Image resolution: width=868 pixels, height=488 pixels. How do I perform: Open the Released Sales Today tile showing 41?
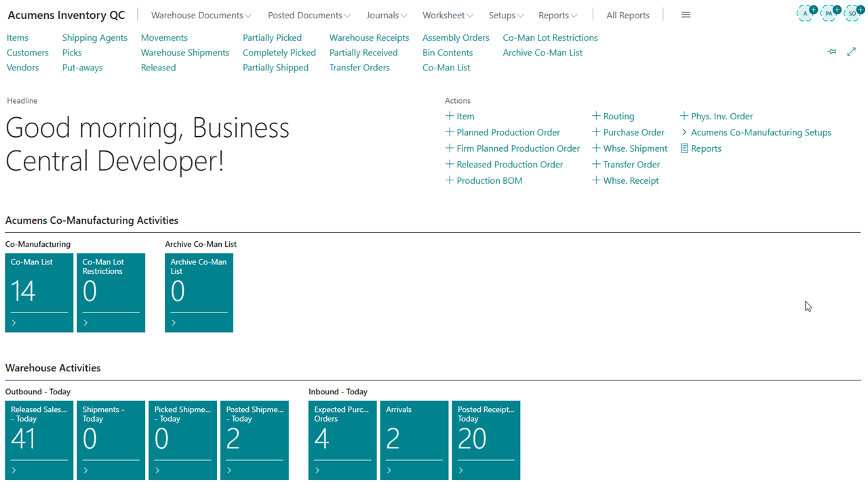click(39, 439)
